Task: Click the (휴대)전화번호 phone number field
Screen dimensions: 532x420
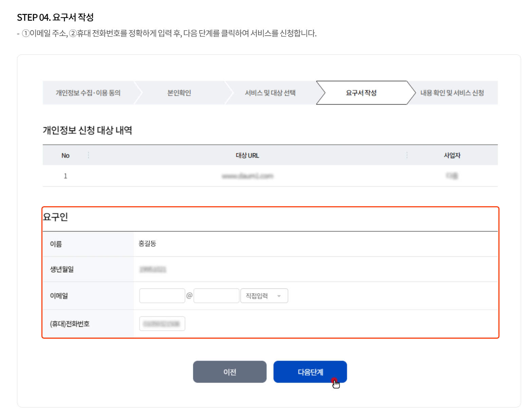Action: [x=162, y=323]
